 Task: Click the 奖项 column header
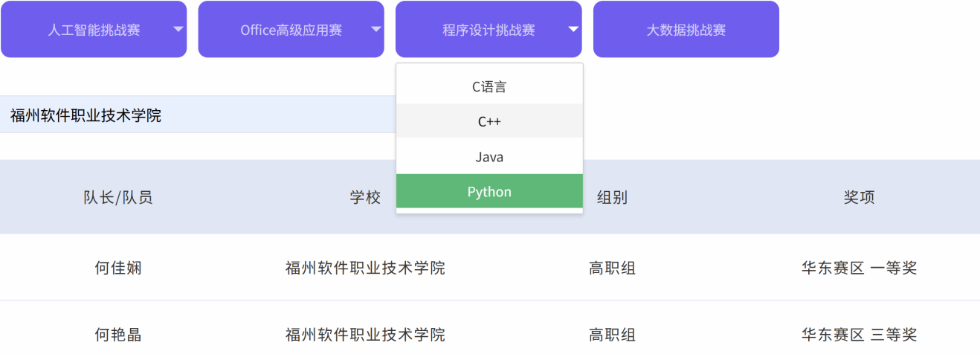pyautogui.click(x=859, y=197)
